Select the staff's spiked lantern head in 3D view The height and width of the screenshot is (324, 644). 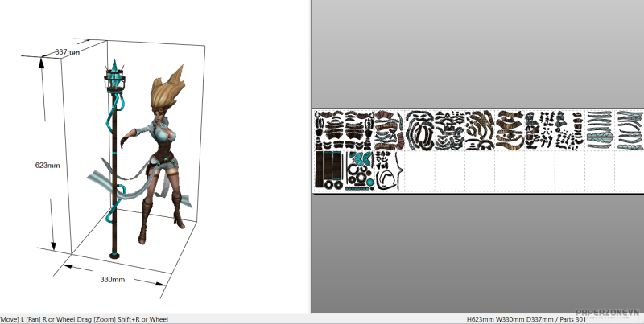point(114,76)
